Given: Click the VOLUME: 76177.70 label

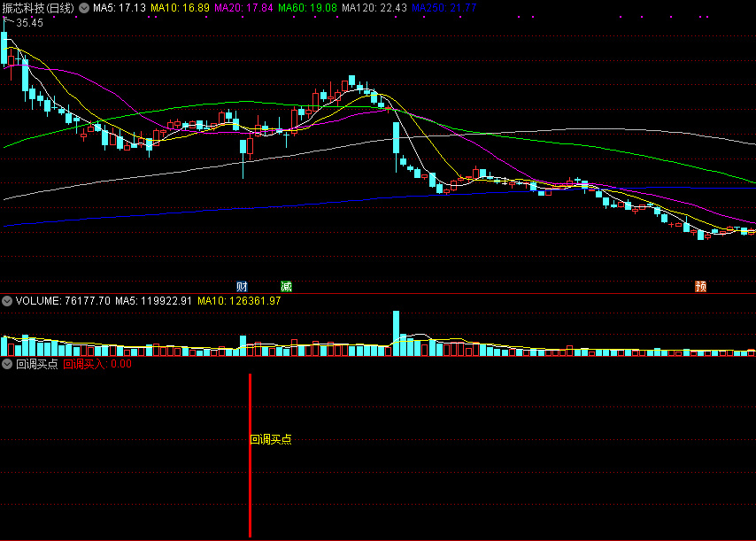Looking at the screenshot, I should [63, 301].
